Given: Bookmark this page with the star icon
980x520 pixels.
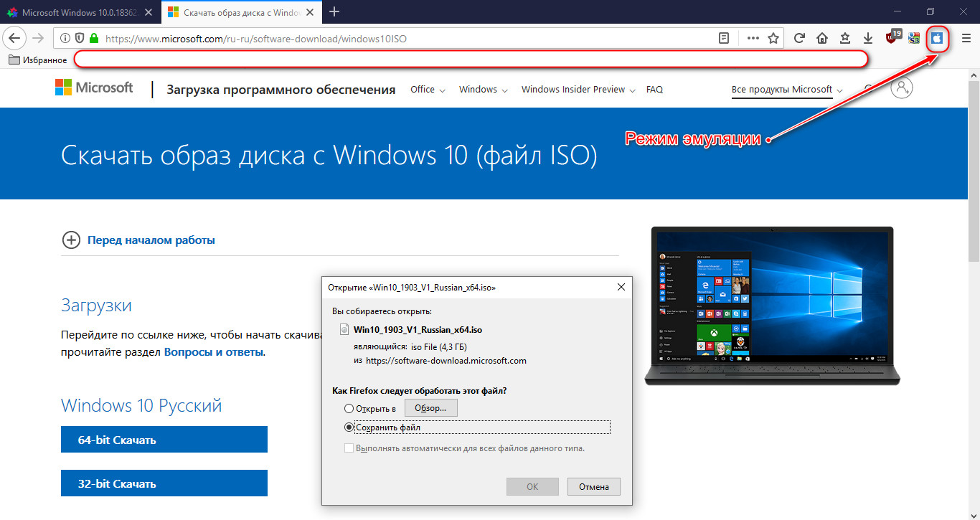Looking at the screenshot, I should tap(773, 39).
